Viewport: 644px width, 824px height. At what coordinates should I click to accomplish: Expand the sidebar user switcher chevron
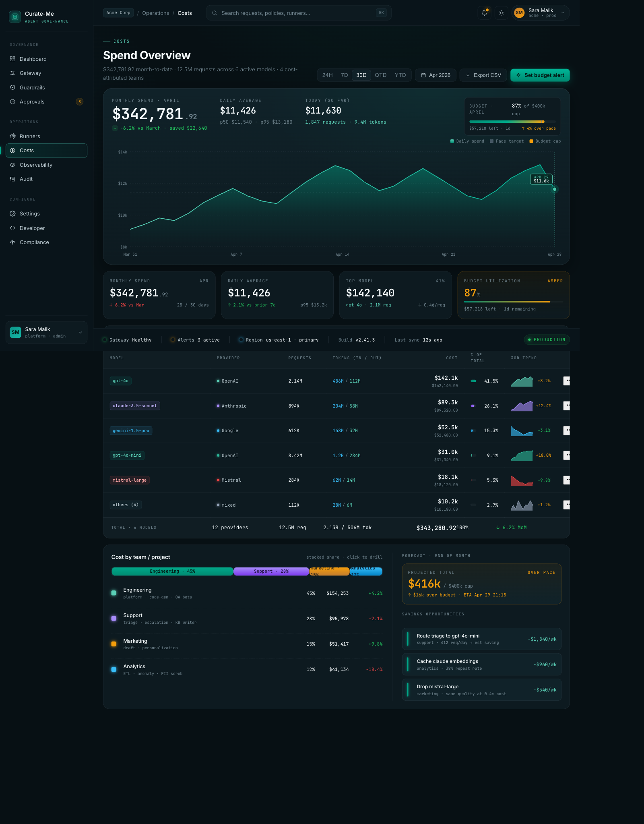click(80, 332)
